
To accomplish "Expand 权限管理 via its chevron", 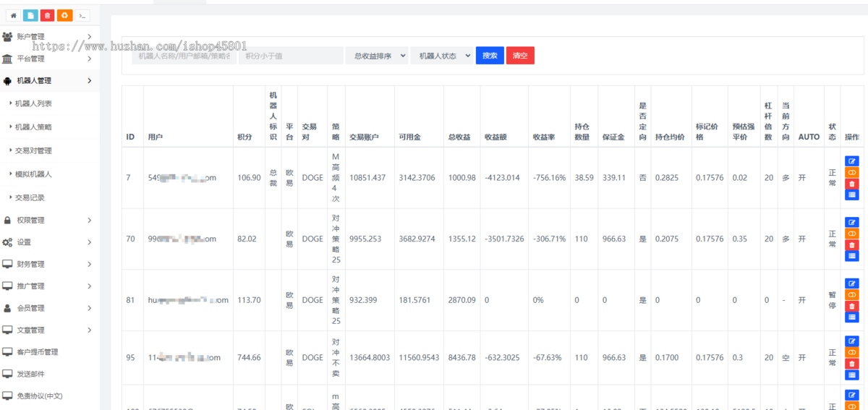I will [x=89, y=220].
